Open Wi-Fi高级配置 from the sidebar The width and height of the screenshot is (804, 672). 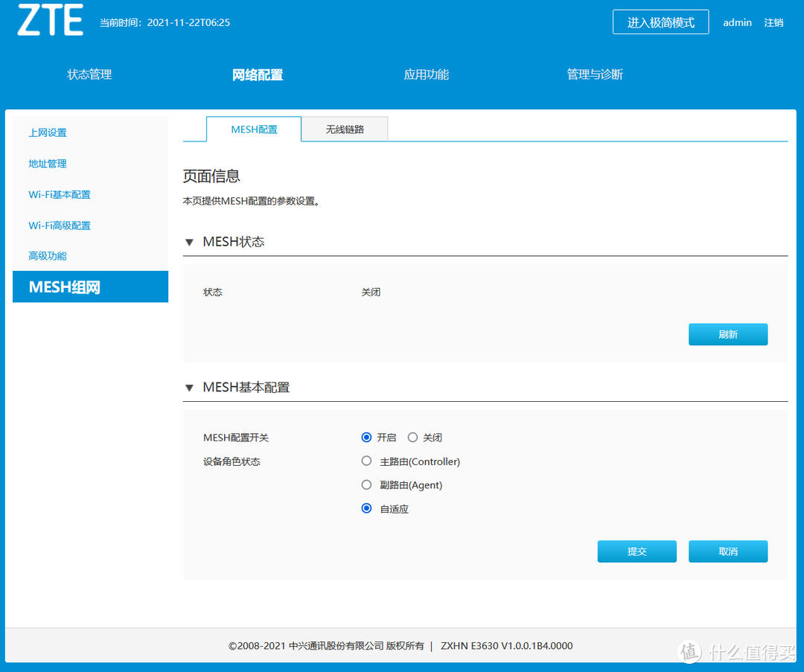pos(60,225)
